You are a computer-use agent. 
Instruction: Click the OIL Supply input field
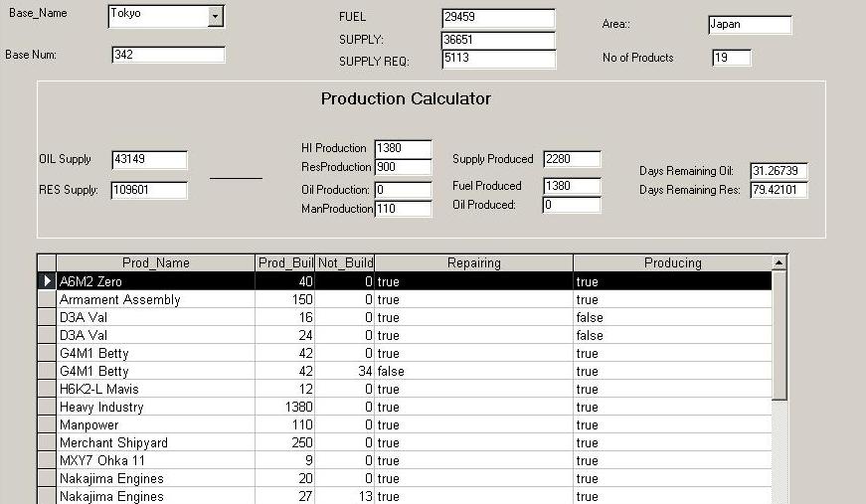pos(149,160)
